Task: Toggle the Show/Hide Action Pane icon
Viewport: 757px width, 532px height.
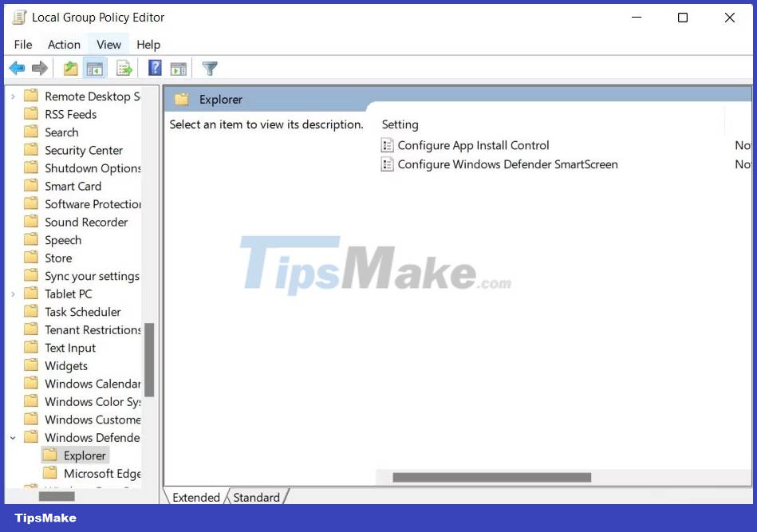Action: point(179,68)
